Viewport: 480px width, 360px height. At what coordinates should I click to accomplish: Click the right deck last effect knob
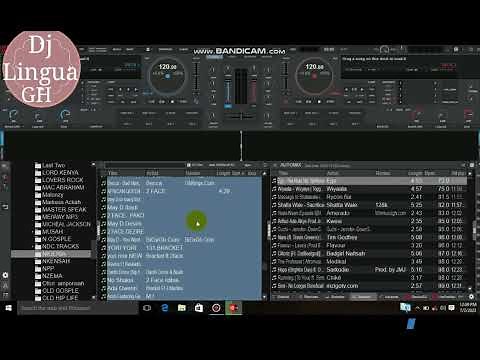point(468,116)
